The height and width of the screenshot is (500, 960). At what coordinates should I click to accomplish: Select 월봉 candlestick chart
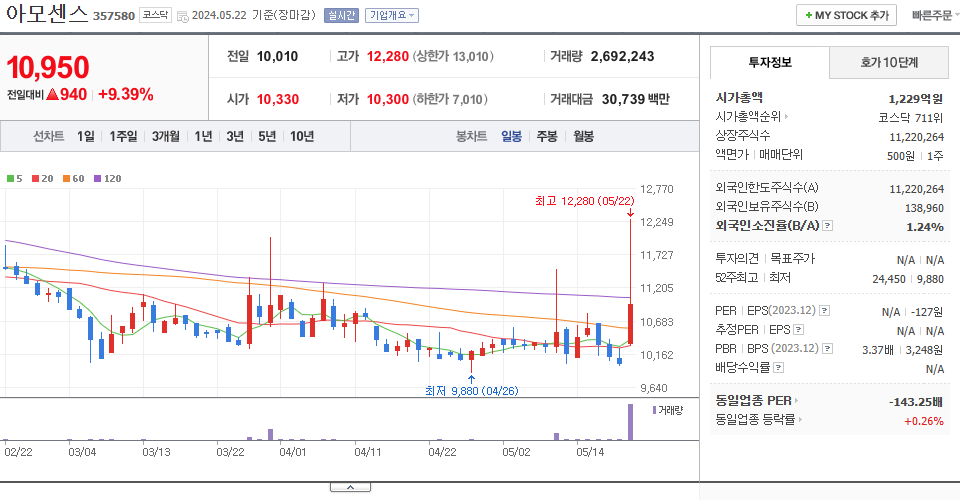[583, 136]
